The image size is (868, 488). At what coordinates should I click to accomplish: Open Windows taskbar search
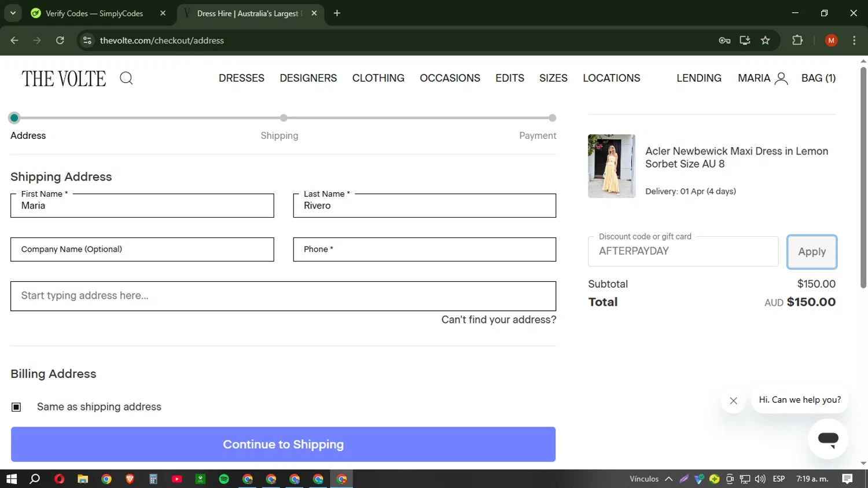click(35, 479)
